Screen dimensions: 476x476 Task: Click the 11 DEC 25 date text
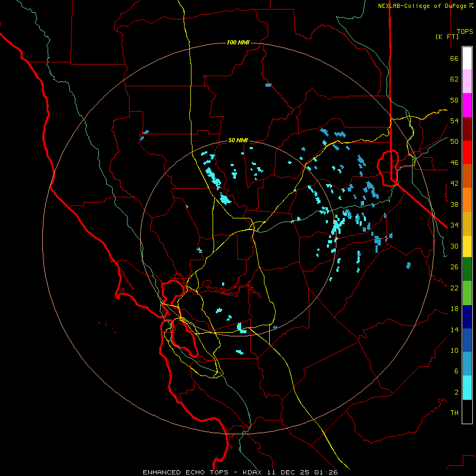click(x=288, y=472)
